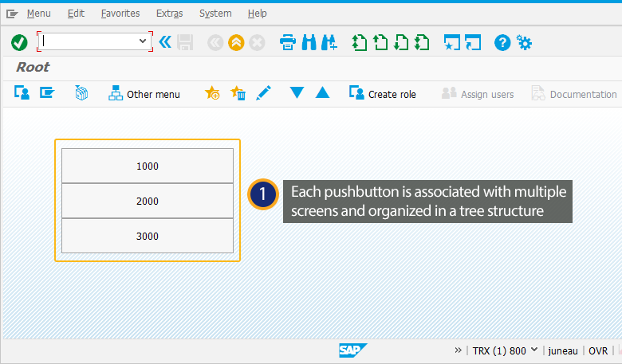Image resolution: width=622 pixels, height=364 pixels.
Task: Toggle the OVR overwrite mode indicator
Action: [x=598, y=351]
